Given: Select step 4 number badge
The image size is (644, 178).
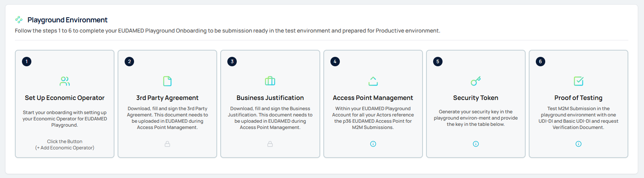Looking at the screenshot, I should coord(335,62).
